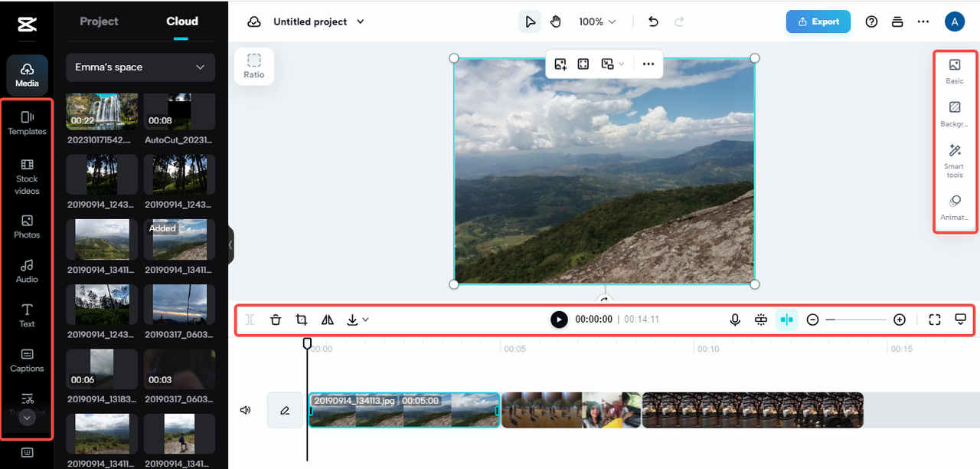Click the record voiceover microphone icon
980x469 pixels.
[735, 320]
